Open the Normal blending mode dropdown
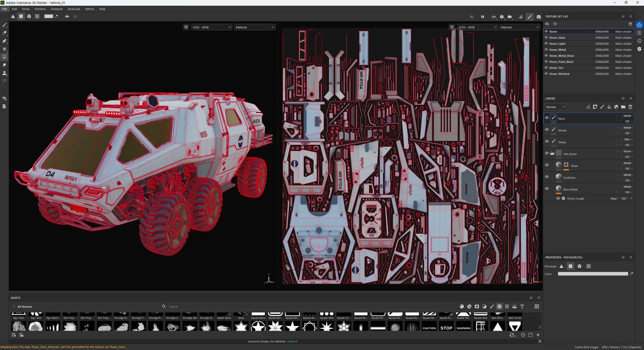The height and width of the screenshot is (350, 644). coord(555,107)
